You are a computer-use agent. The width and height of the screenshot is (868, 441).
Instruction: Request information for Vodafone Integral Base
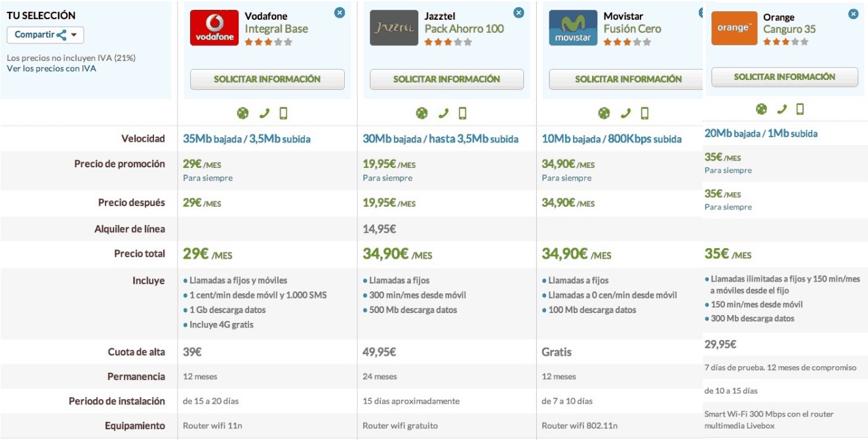(x=267, y=79)
